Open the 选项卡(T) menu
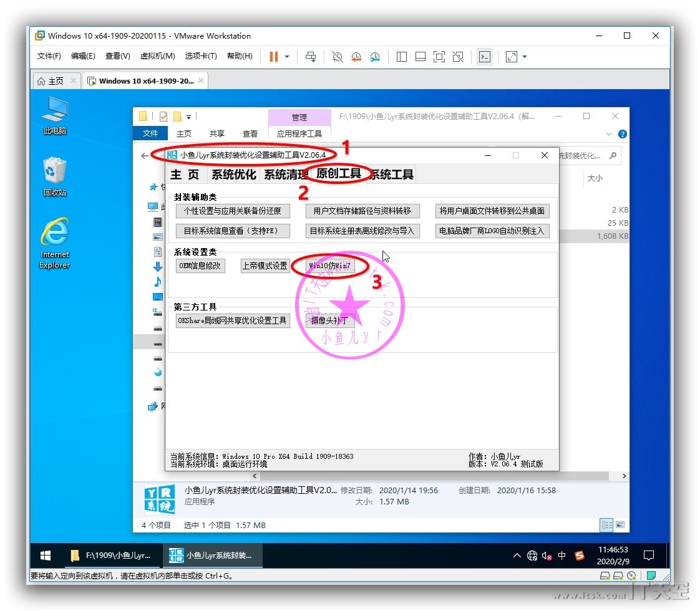The height and width of the screenshot is (611, 700). coord(201,56)
